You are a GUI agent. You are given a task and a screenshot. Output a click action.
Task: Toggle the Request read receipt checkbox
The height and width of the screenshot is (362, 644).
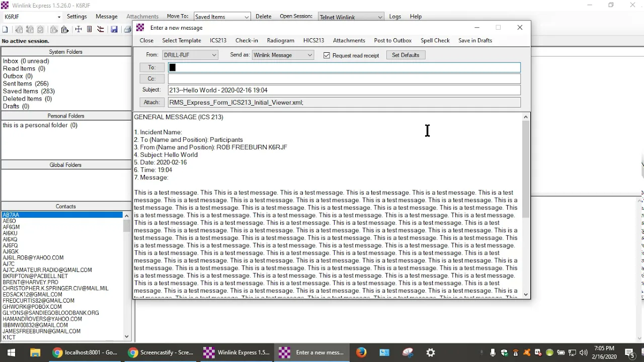(x=327, y=55)
